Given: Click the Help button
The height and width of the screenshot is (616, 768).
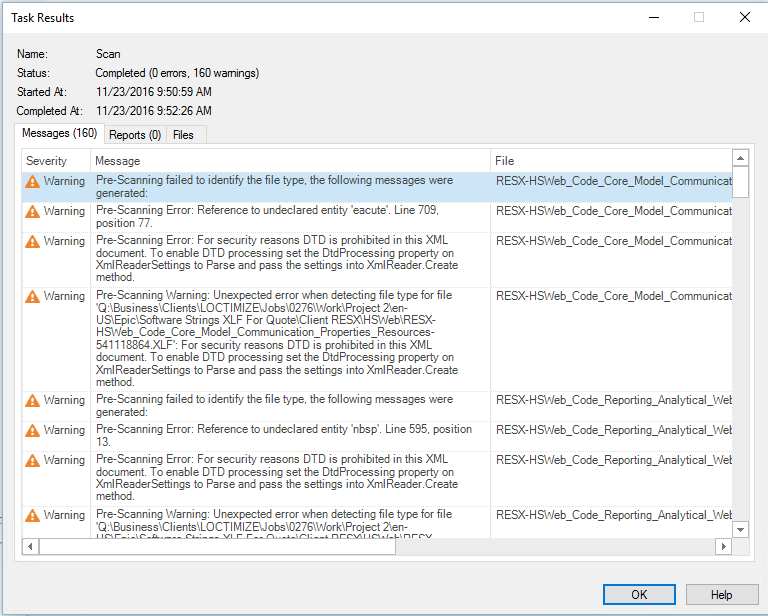Looking at the screenshot, I should click(721, 595).
